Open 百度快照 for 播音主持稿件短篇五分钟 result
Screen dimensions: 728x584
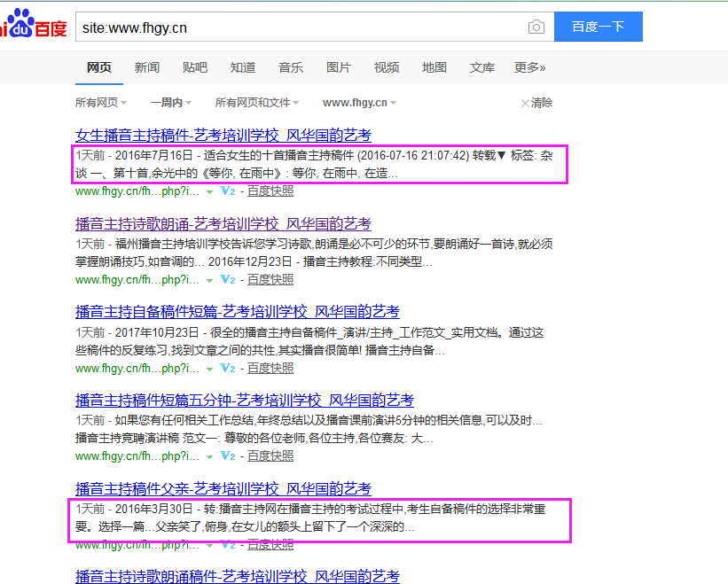click(x=270, y=456)
